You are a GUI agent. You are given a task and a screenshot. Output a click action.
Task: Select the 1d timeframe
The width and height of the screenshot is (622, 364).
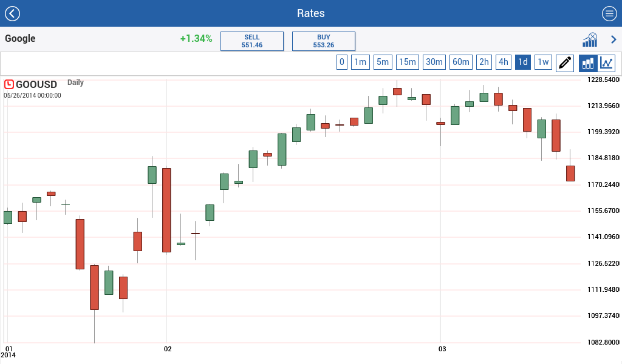[522, 62]
